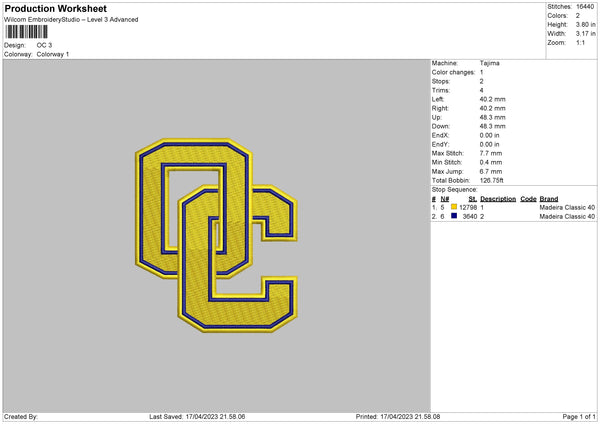Click the Max Jump value '6.7 mm'
The width and height of the screenshot is (600, 424).
coord(491,171)
